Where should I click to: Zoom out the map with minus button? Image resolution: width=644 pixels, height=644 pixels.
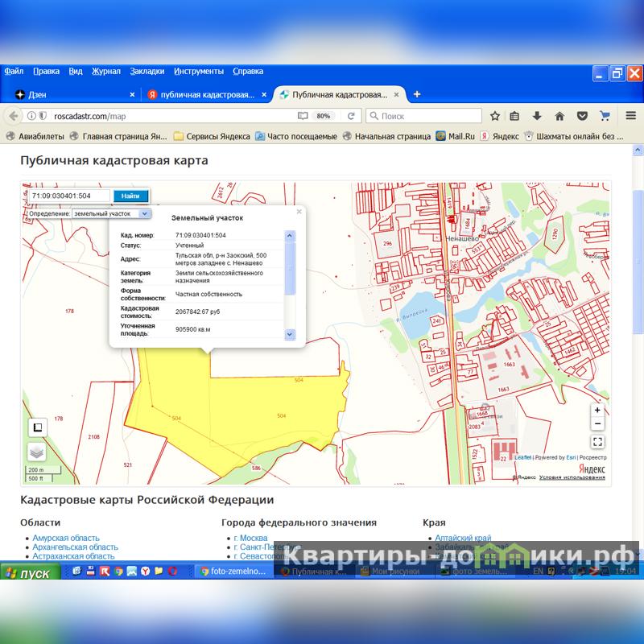click(597, 423)
